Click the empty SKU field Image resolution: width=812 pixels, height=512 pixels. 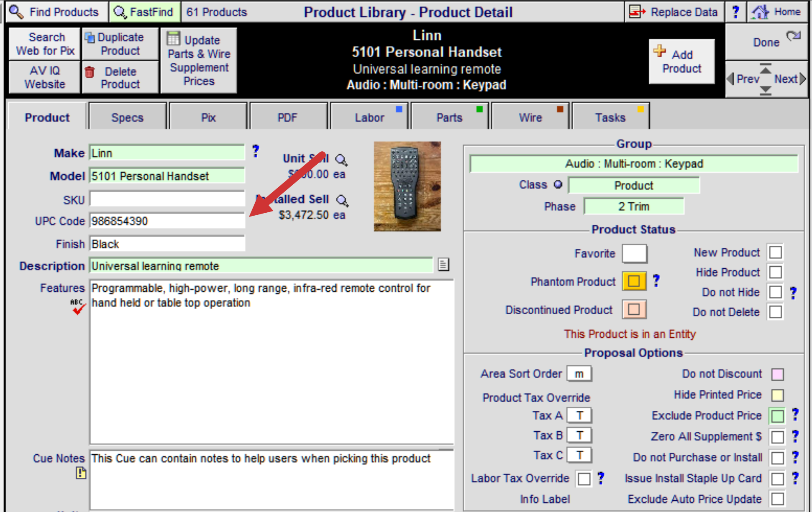(x=167, y=199)
